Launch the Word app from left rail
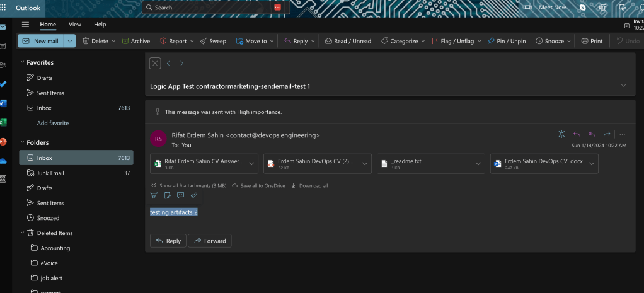This screenshot has height=293, width=644. [x=3, y=103]
